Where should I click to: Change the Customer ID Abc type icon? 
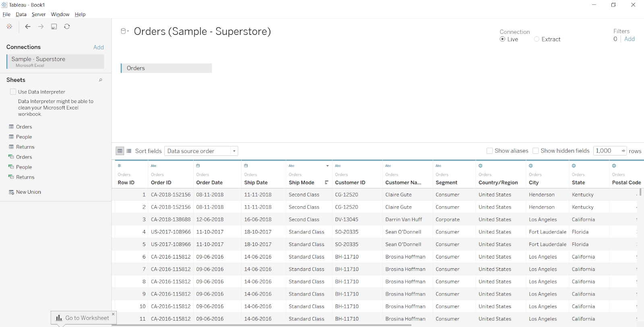pos(338,166)
